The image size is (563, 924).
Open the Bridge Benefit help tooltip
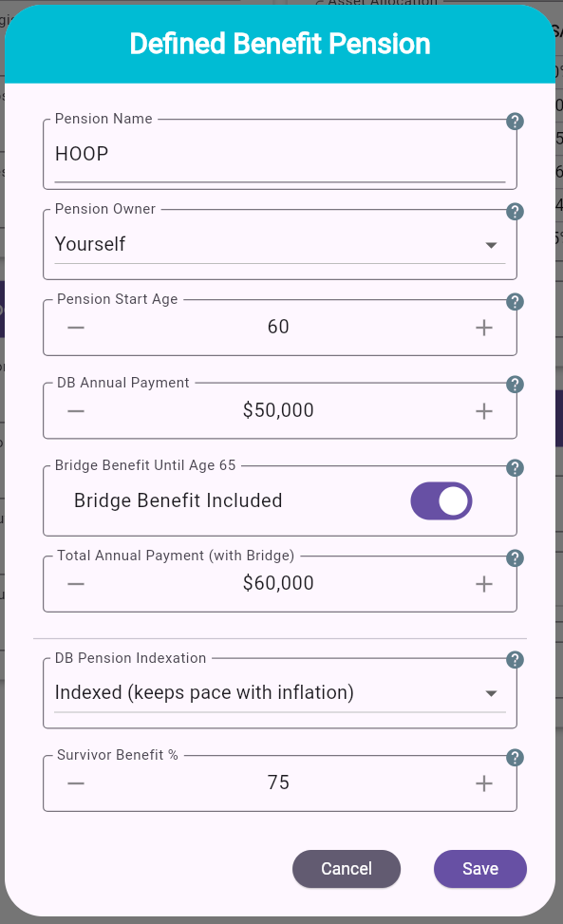[515, 468]
